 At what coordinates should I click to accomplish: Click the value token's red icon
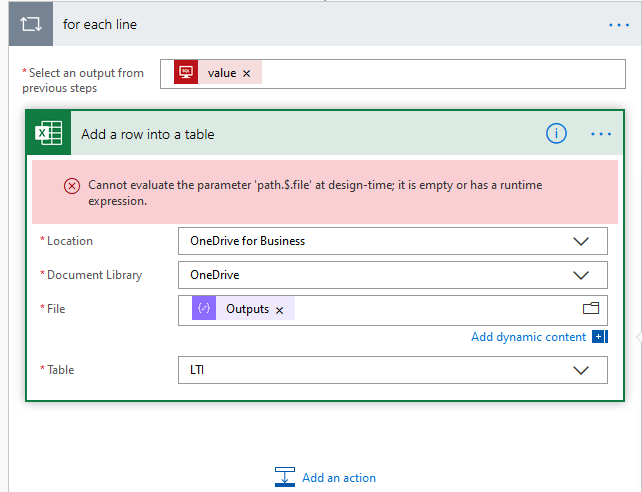(x=186, y=73)
